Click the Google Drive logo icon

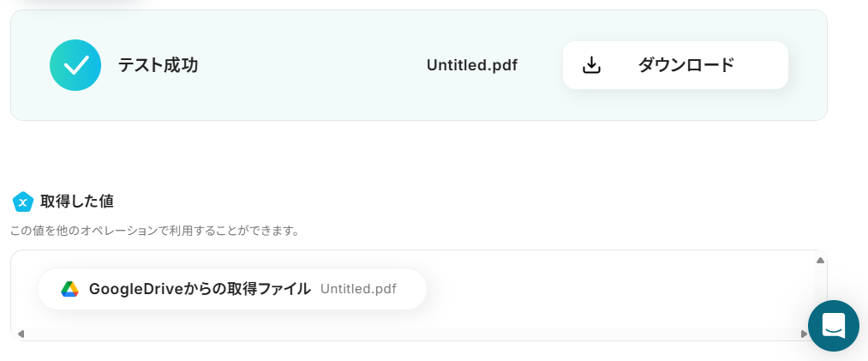[x=69, y=289]
